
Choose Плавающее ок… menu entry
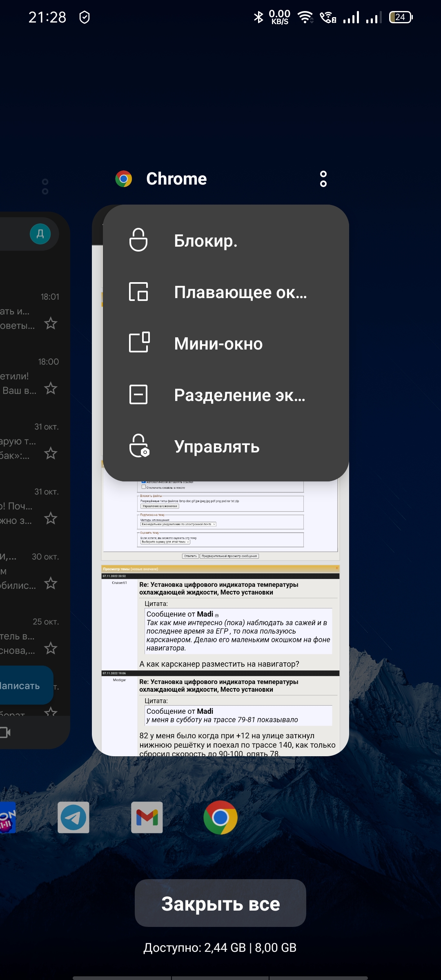[226, 292]
